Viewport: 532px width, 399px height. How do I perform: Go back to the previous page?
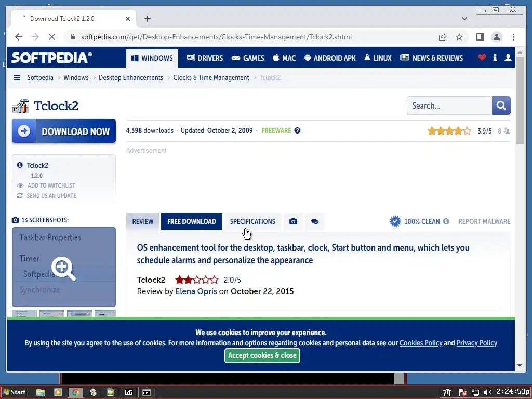click(19, 37)
